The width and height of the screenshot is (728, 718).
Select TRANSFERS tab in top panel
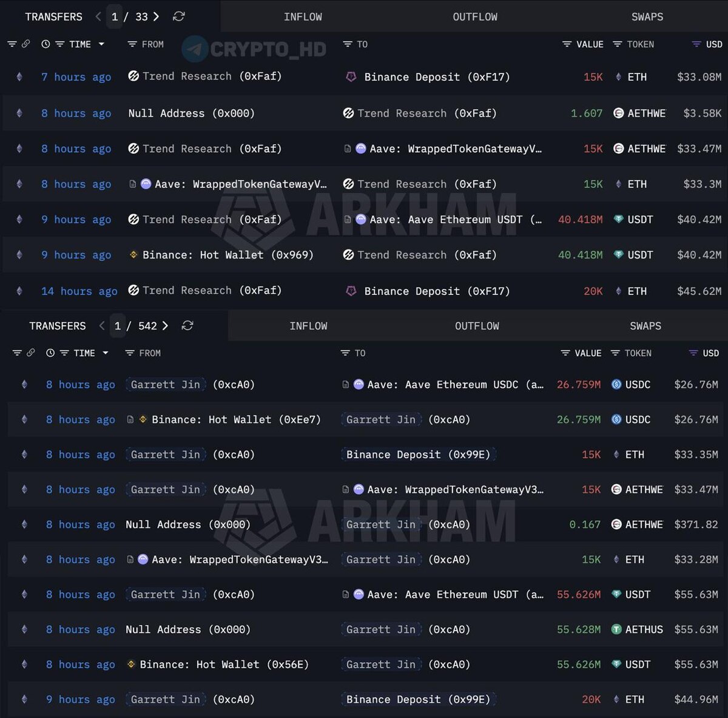53,17
